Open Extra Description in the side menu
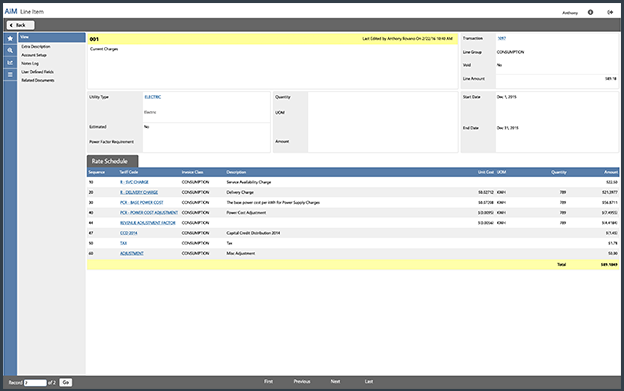Image resolution: width=624 pixels, height=391 pixels. pos(36,47)
